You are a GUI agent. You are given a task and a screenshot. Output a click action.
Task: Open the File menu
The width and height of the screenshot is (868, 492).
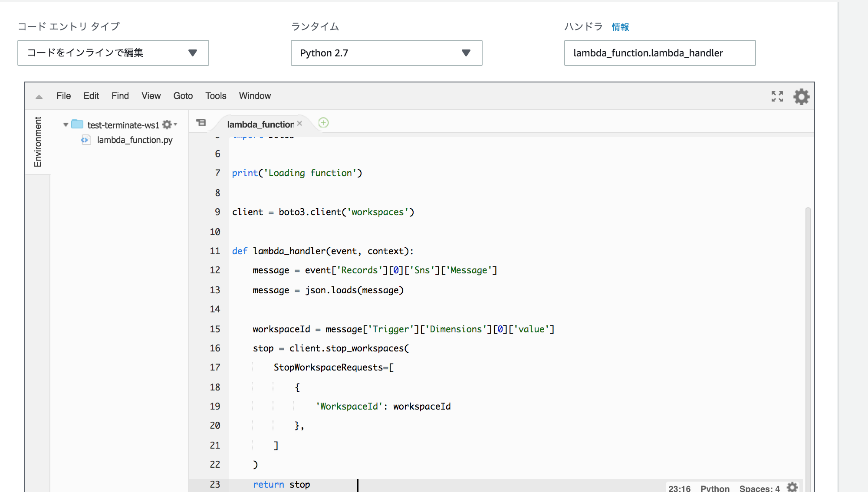coord(63,96)
